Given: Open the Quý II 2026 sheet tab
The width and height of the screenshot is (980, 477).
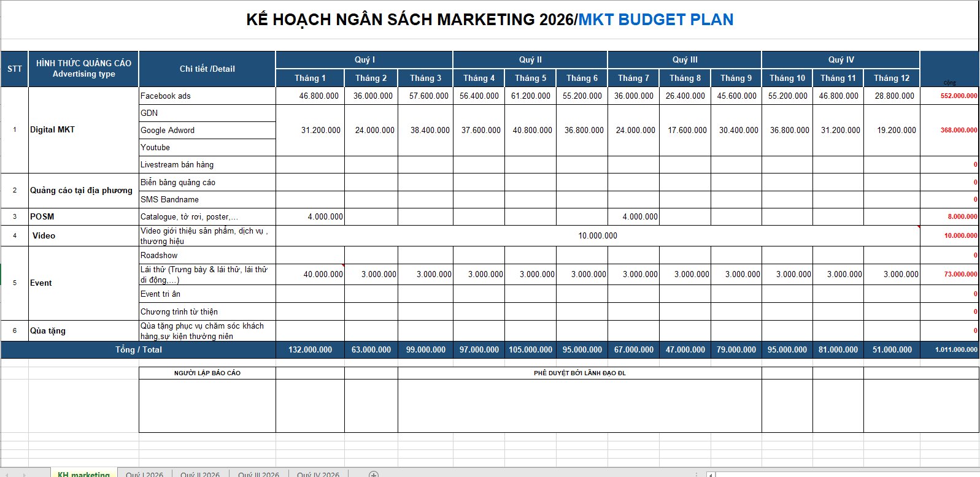Looking at the screenshot, I should click(200, 474).
